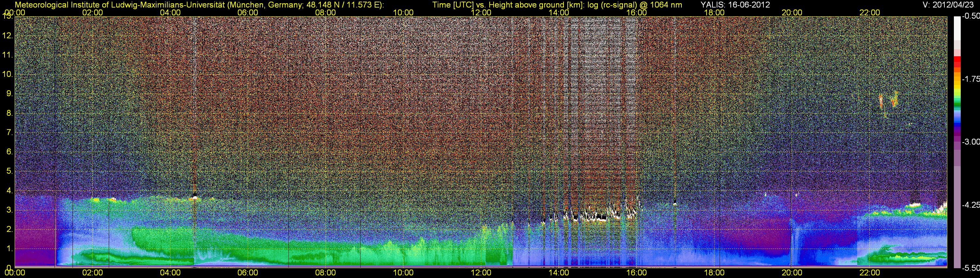980x278 pixels.
Task: Select the 08:00 label on the bottom time axis
Action: click(326, 273)
